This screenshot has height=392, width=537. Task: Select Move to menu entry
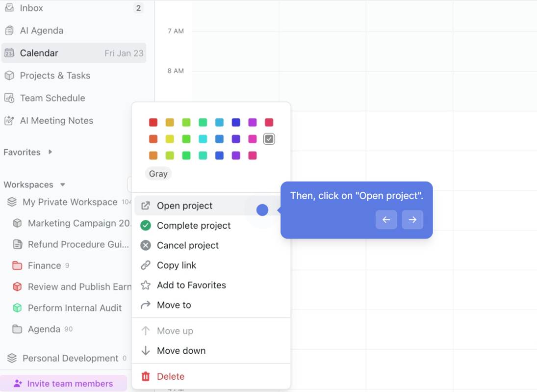pyautogui.click(x=210, y=305)
